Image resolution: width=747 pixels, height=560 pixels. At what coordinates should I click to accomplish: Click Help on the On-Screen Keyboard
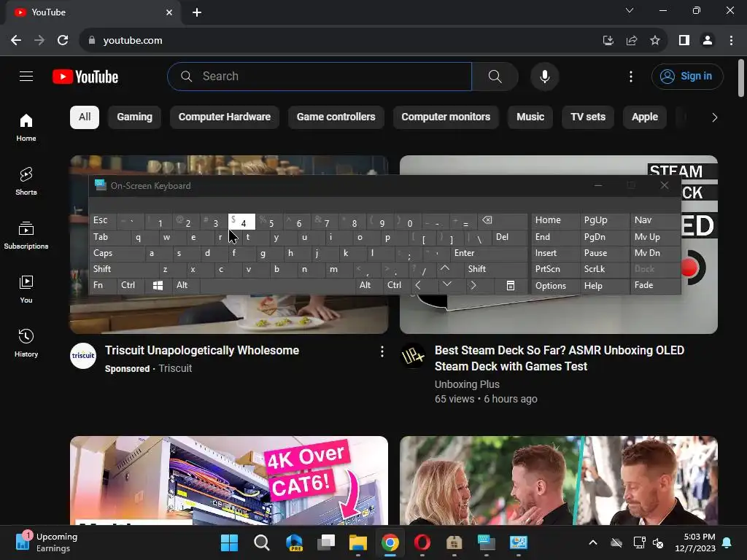(604, 286)
